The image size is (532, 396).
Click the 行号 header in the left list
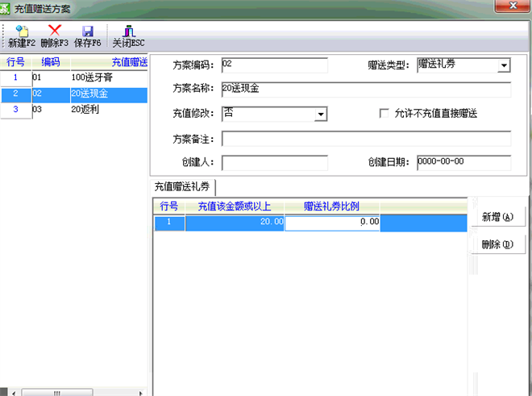pyautogui.click(x=15, y=62)
